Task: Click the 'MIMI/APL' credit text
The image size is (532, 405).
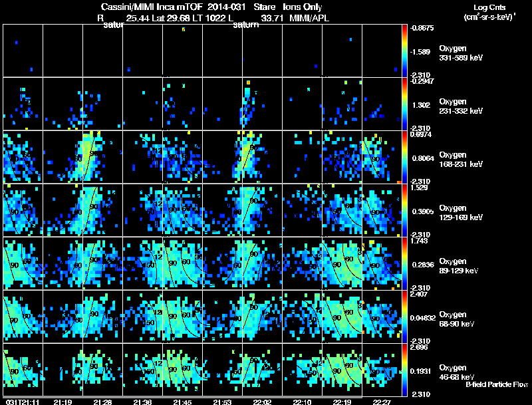Action: point(309,19)
